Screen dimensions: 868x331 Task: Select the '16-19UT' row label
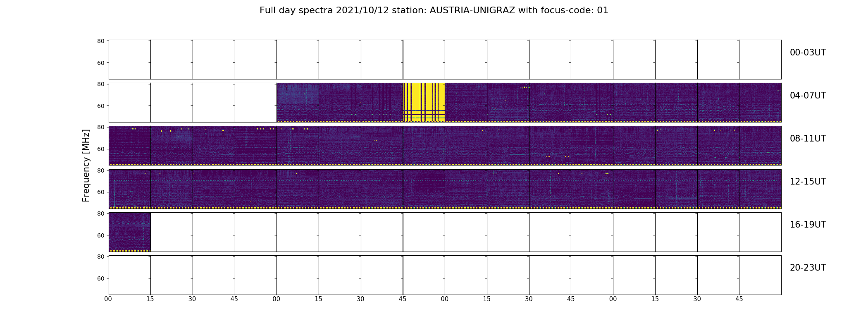pos(808,225)
